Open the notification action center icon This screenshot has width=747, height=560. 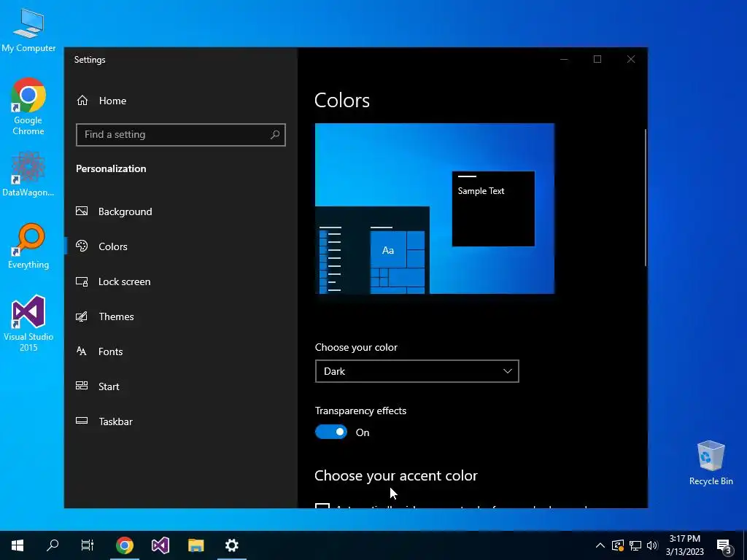724,546
